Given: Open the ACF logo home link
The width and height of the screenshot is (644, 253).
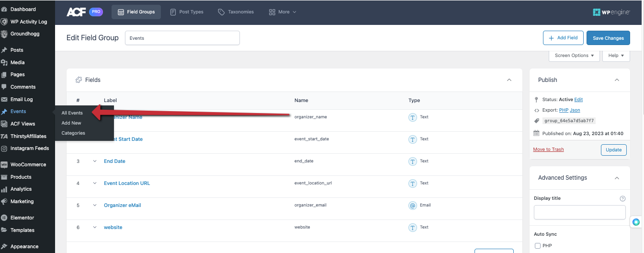Looking at the screenshot, I should (77, 12).
